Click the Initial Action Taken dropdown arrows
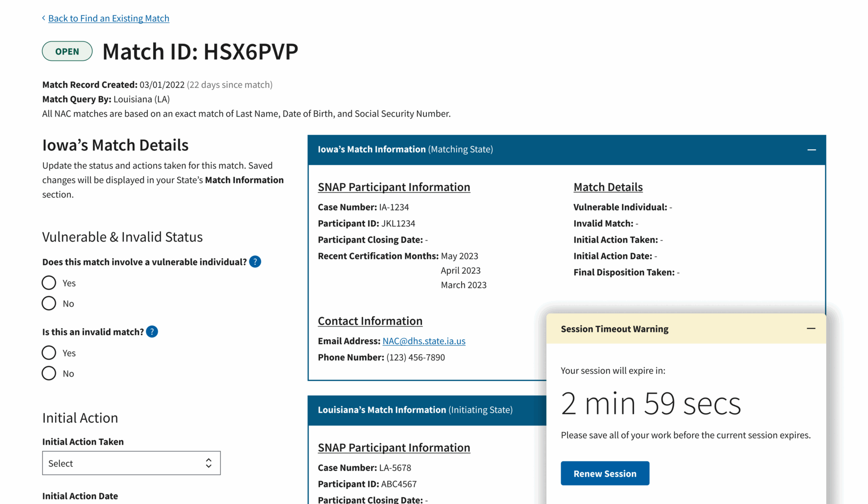The height and width of the screenshot is (504, 868). (208, 463)
